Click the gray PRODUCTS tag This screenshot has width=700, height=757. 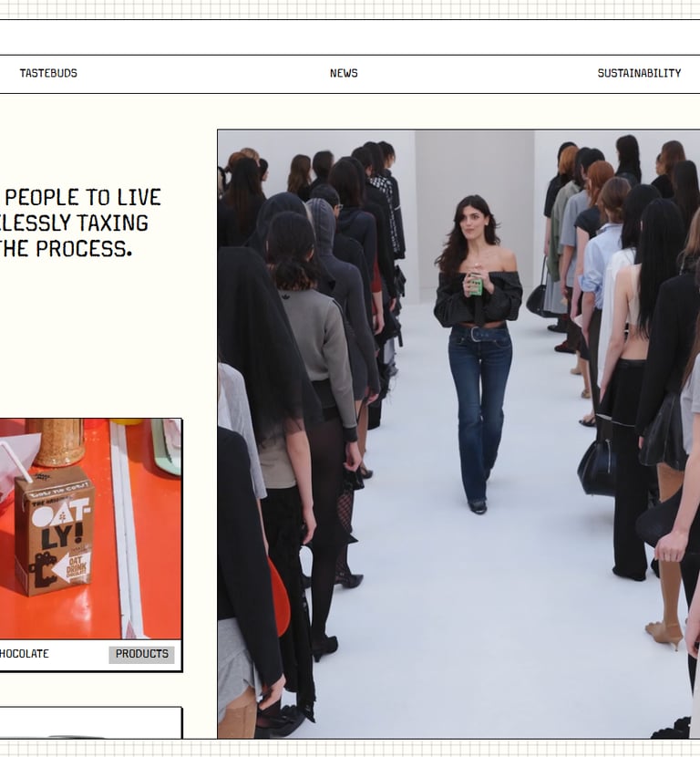(x=141, y=654)
